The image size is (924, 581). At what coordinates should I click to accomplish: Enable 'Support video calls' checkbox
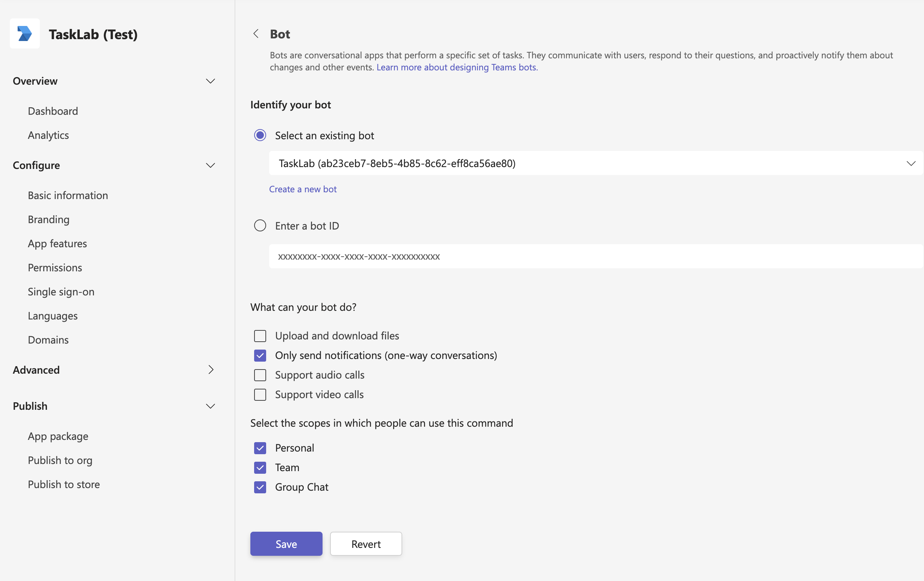[260, 394]
